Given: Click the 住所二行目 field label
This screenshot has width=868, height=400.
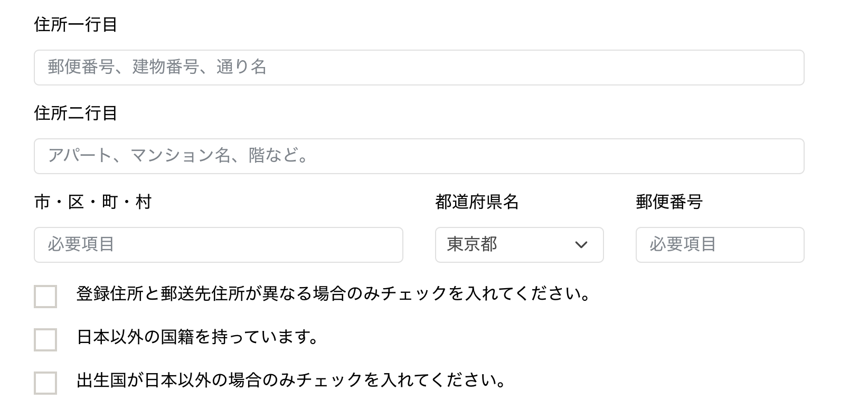Looking at the screenshot, I should 76,113.
